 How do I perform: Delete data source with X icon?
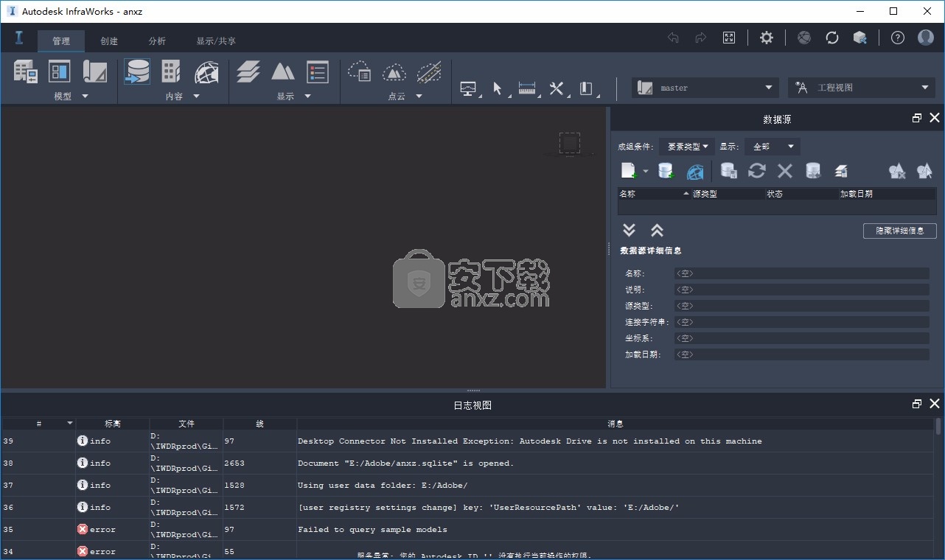(785, 171)
